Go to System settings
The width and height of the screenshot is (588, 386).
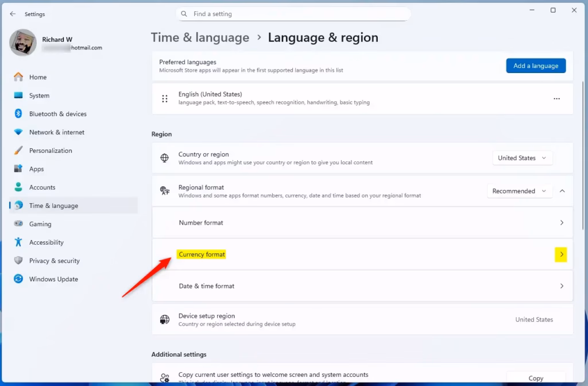click(x=73, y=95)
